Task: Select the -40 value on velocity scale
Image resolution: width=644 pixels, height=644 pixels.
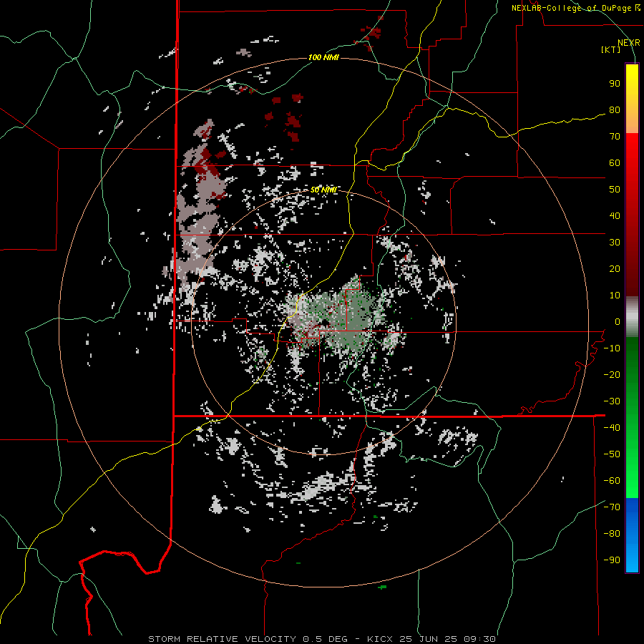Action: 612,428
